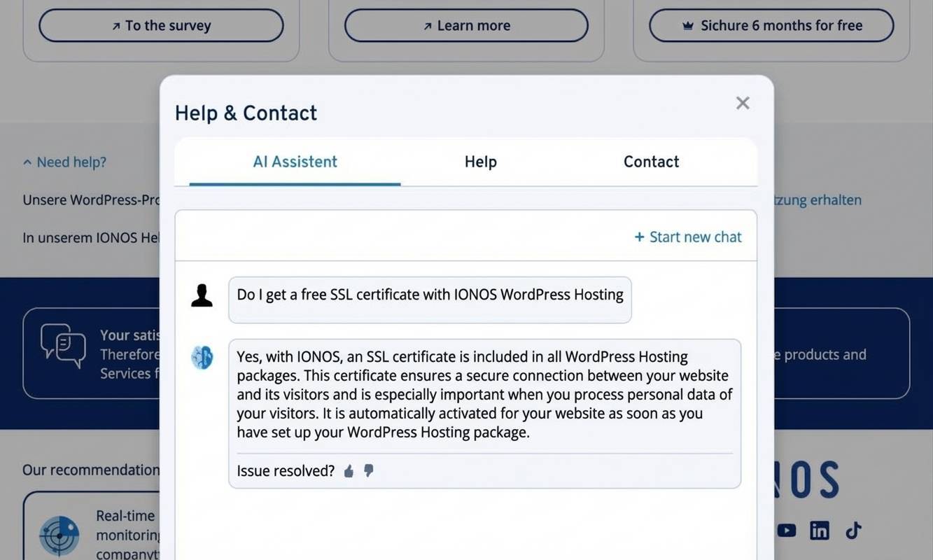Image resolution: width=933 pixels, height=560 pixels.
Task: Open the Contact tab
Action: pos(650,161)
